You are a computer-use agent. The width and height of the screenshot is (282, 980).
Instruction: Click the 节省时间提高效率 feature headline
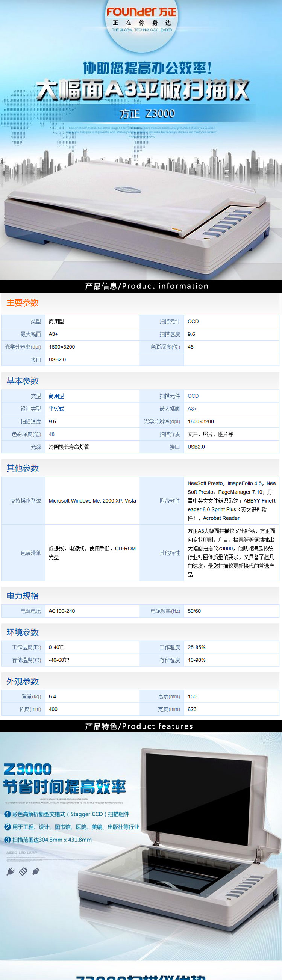click(64, 787)
